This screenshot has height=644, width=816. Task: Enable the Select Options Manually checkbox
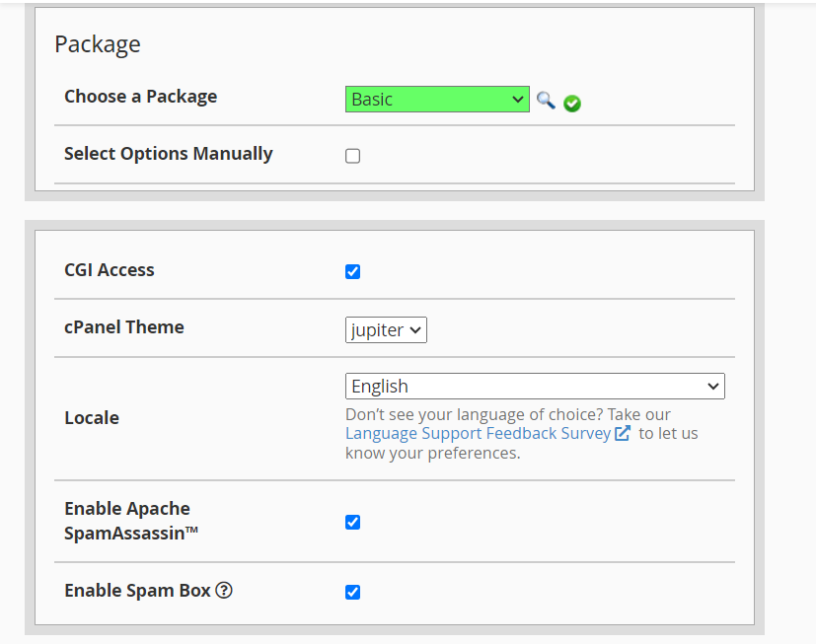tap(352, 156)
